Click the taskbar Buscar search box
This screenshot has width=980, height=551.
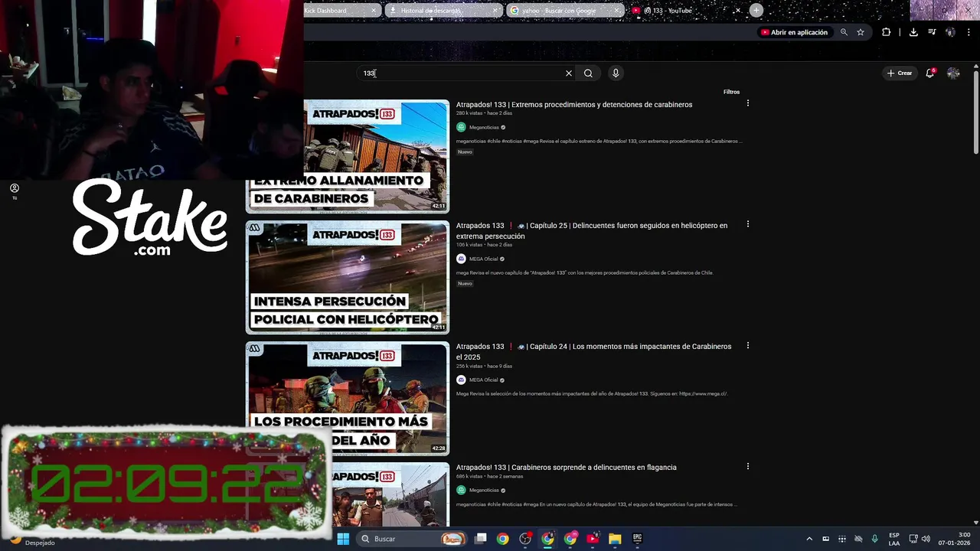point(411,539)
